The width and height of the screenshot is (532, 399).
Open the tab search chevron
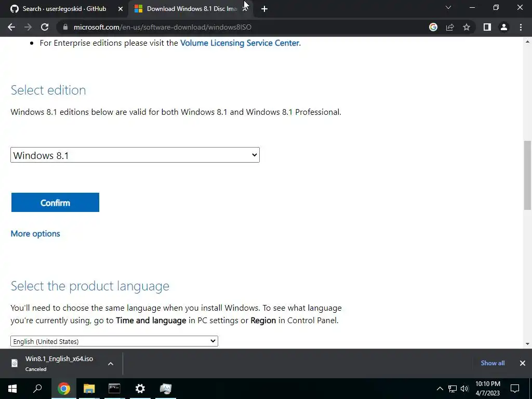point(448,7)
